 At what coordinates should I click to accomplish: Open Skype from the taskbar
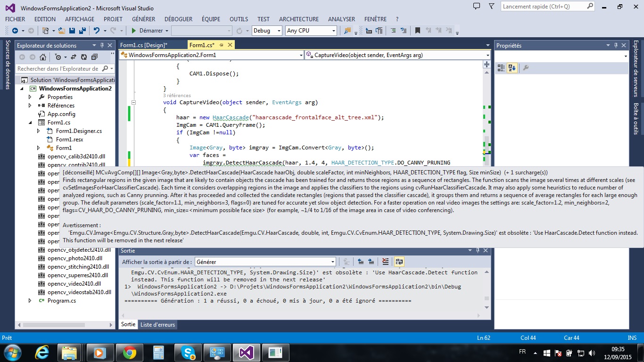pos(189,353)
